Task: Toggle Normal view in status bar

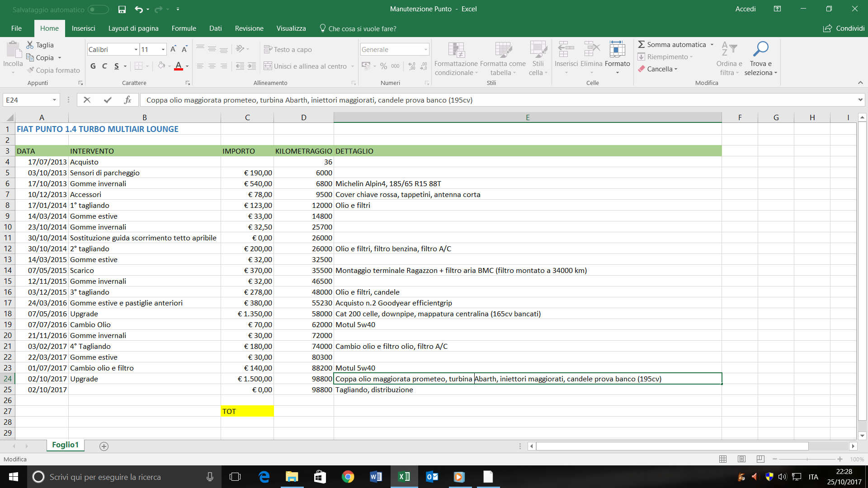Action: 723,459
